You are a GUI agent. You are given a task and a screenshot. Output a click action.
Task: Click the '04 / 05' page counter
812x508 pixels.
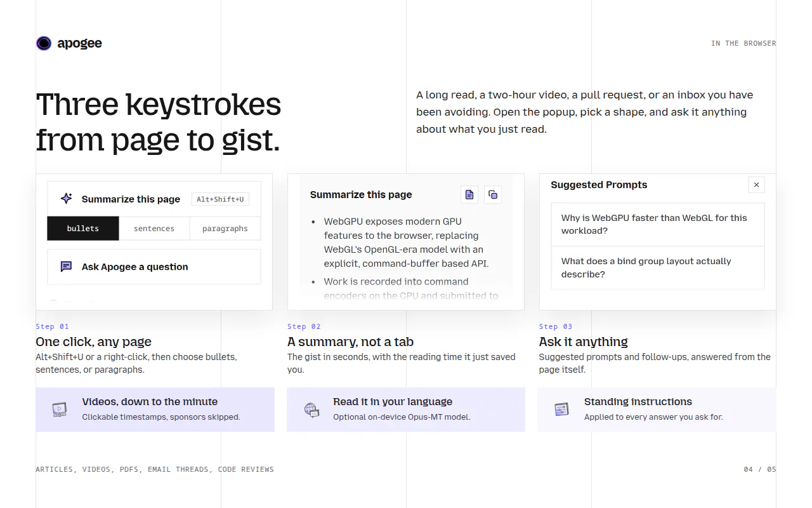[x=760, y=469]
